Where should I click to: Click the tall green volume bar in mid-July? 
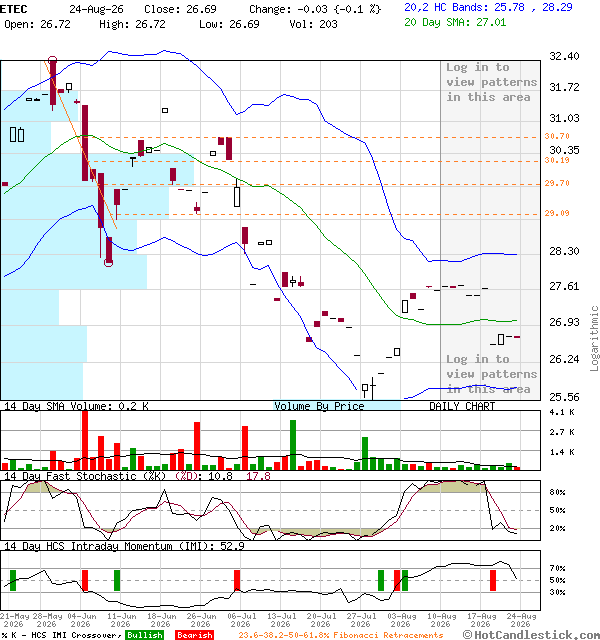point(293,445)
